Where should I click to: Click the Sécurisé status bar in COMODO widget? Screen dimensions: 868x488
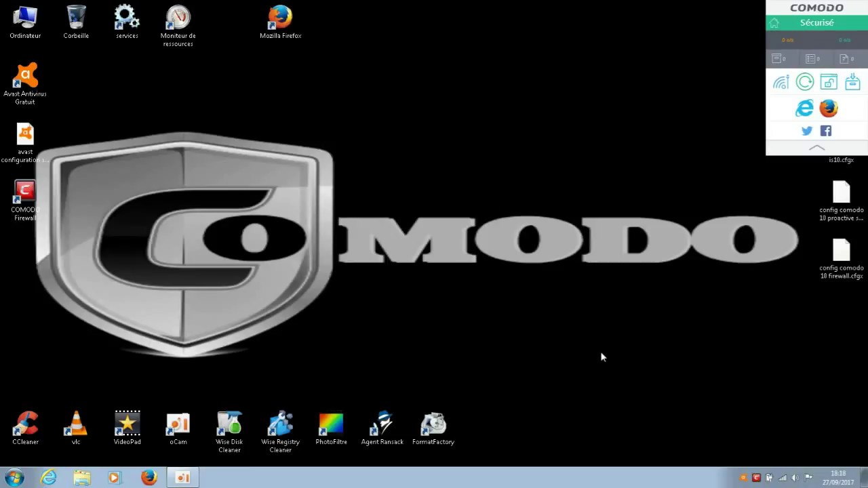[x=816, y=23]
